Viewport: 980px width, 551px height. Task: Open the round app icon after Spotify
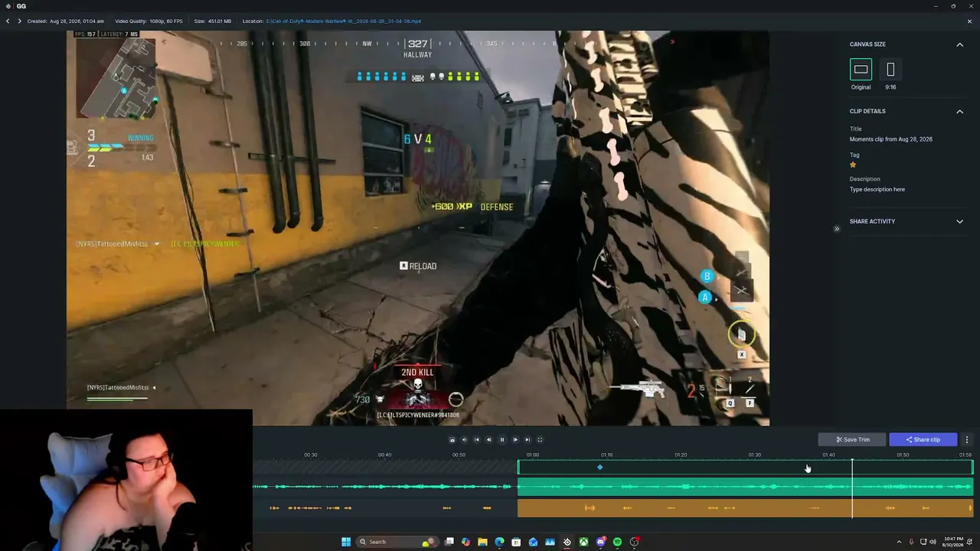pos(635,542)
